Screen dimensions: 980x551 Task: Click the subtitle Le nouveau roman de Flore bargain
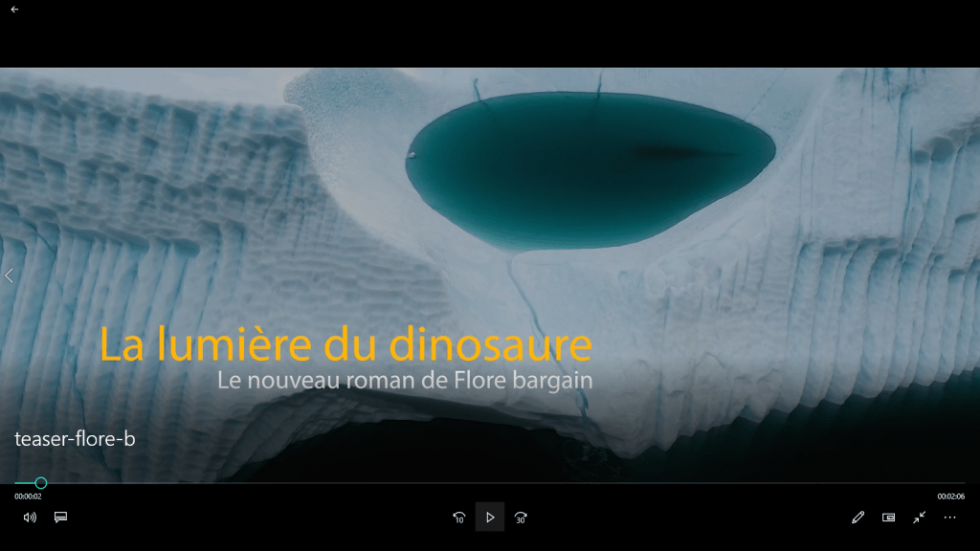[x=405, y=381]
